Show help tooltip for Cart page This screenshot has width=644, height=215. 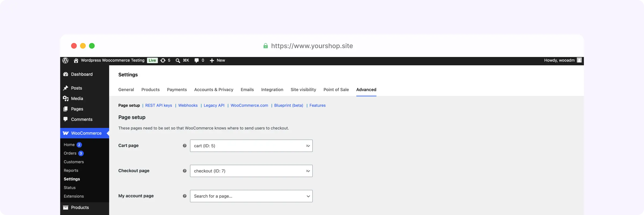coord(185,146)
